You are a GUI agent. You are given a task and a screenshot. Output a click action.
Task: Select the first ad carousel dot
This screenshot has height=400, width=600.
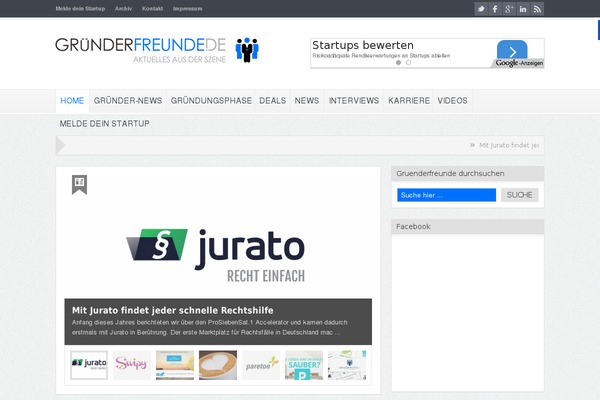tap(398, 62)
